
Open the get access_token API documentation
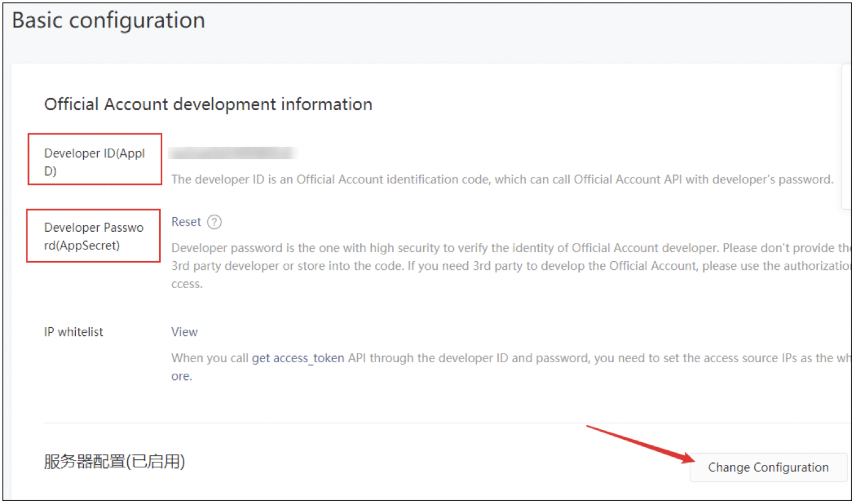click(297, 358)
